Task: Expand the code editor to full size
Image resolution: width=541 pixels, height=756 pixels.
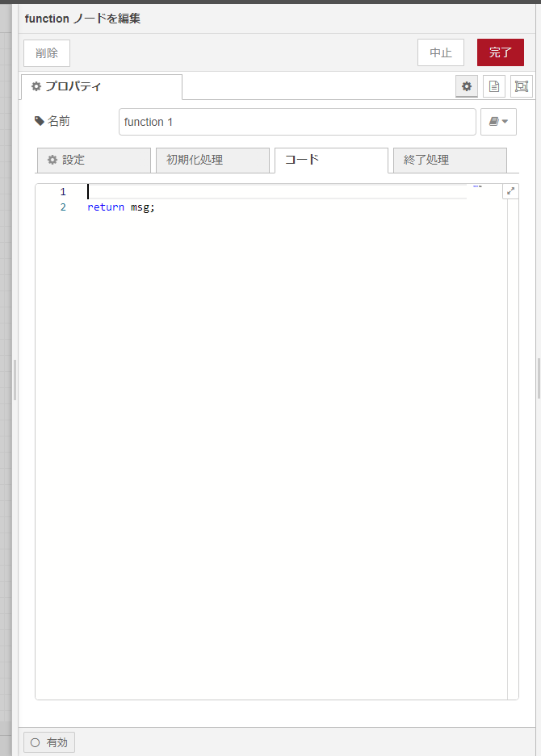Action: point(510,191)
